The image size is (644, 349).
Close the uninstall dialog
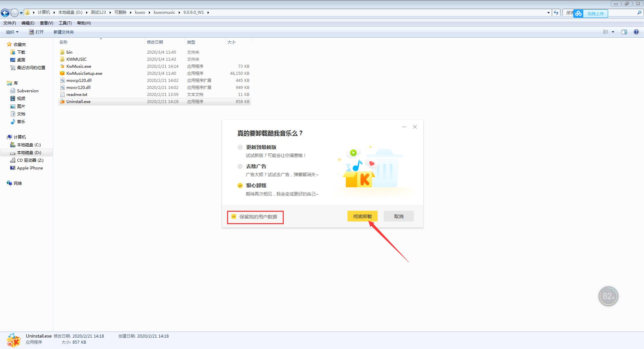point(415,127)
